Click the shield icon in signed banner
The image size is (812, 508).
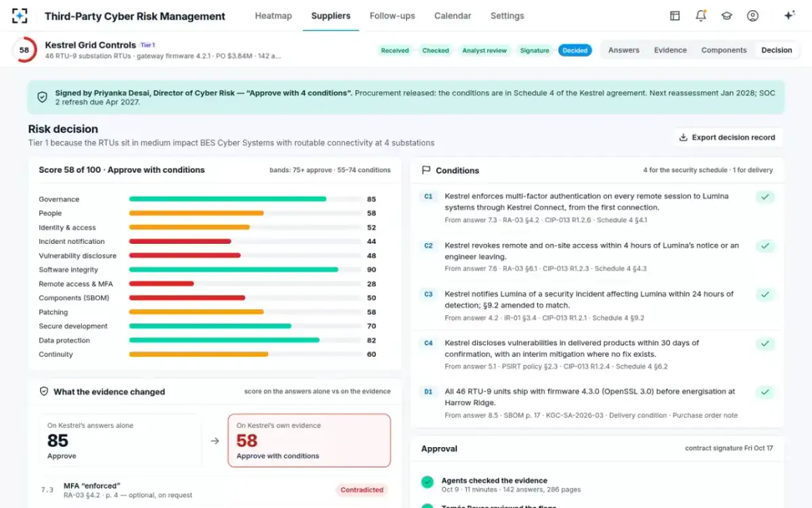(x=42, y=98)
